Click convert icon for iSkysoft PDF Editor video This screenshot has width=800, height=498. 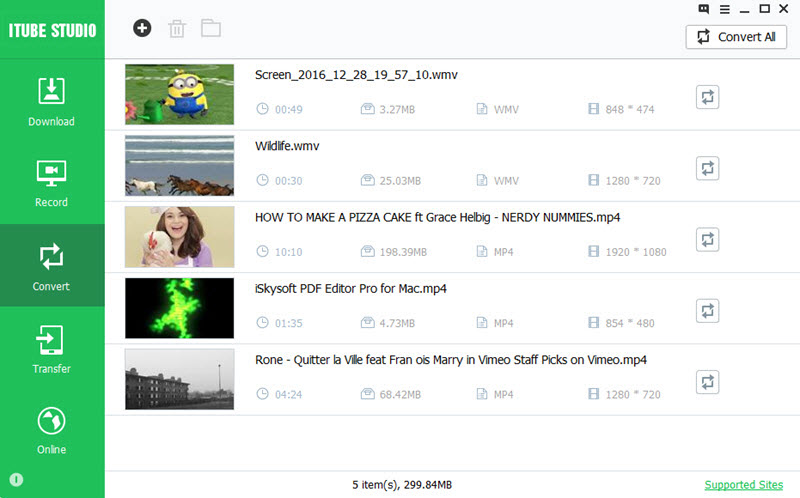click(708, 311)
